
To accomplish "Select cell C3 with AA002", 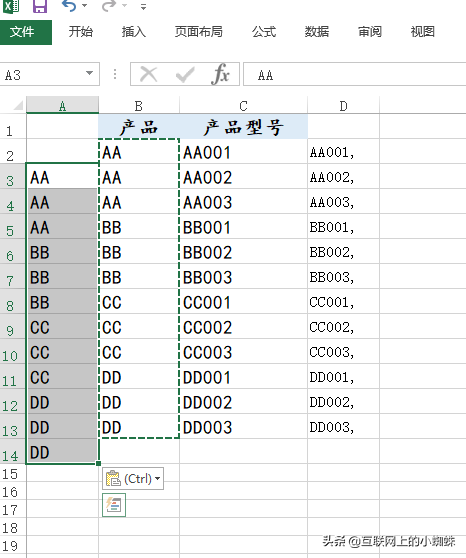I will pos(244,177).
